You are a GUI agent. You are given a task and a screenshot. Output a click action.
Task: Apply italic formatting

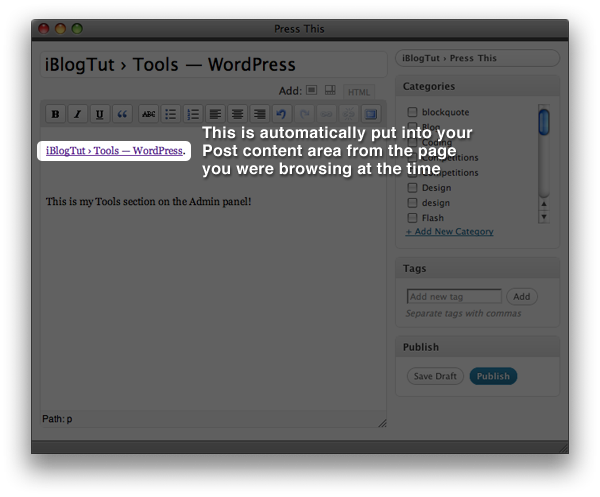pyautogui.click(x=78, y=114)
